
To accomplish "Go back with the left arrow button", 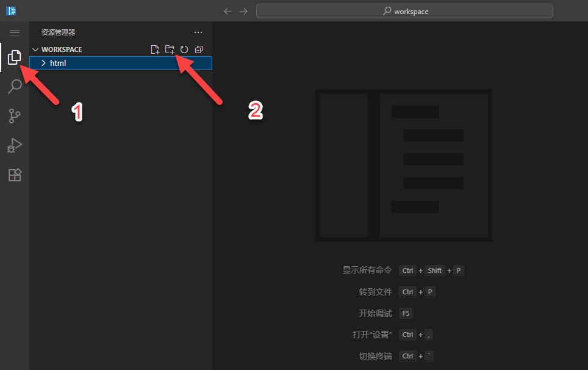I will coord(228,11).
